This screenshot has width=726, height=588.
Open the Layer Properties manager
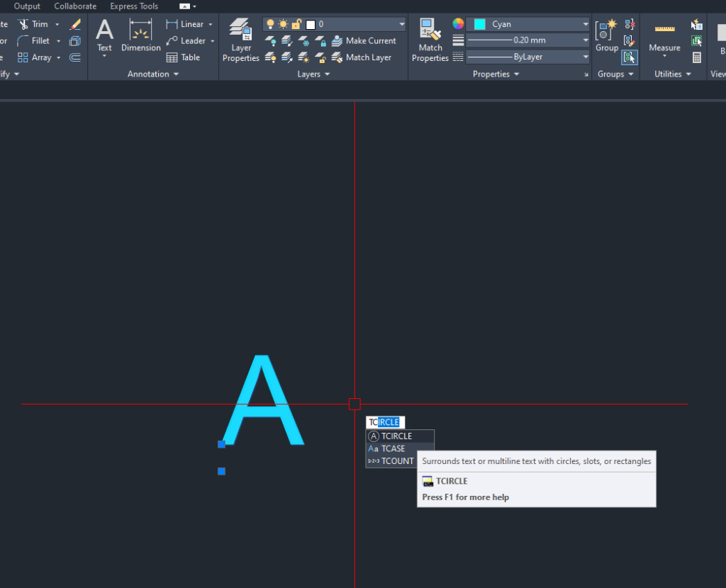click(x=241, y=40)
